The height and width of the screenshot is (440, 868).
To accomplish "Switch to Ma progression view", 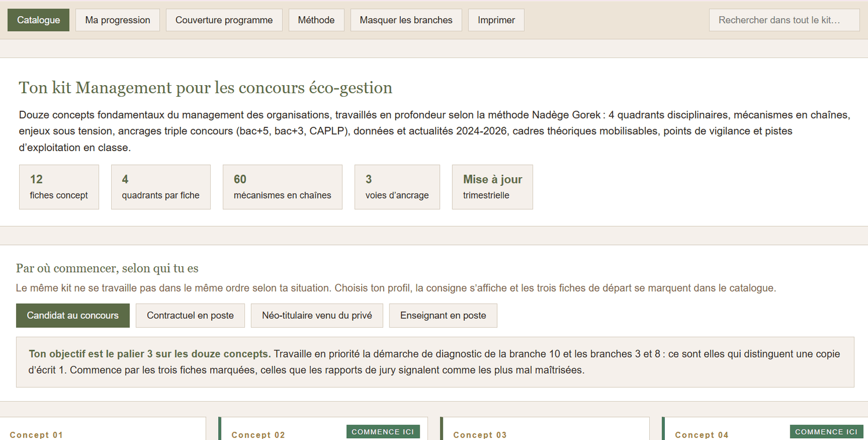I will tap(117, 20).
